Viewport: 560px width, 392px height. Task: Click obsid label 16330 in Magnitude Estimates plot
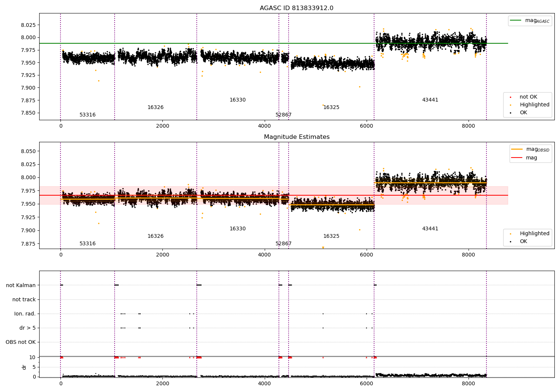[237, 229]
